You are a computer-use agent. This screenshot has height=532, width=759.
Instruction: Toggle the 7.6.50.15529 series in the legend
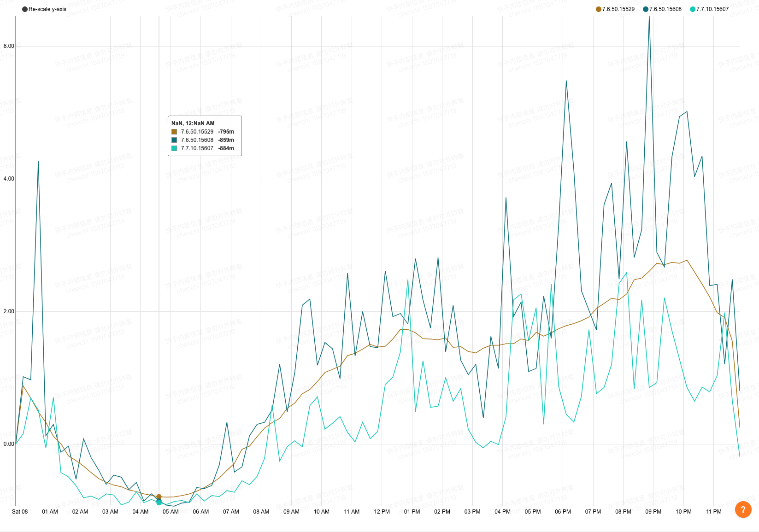coord(615,9)
